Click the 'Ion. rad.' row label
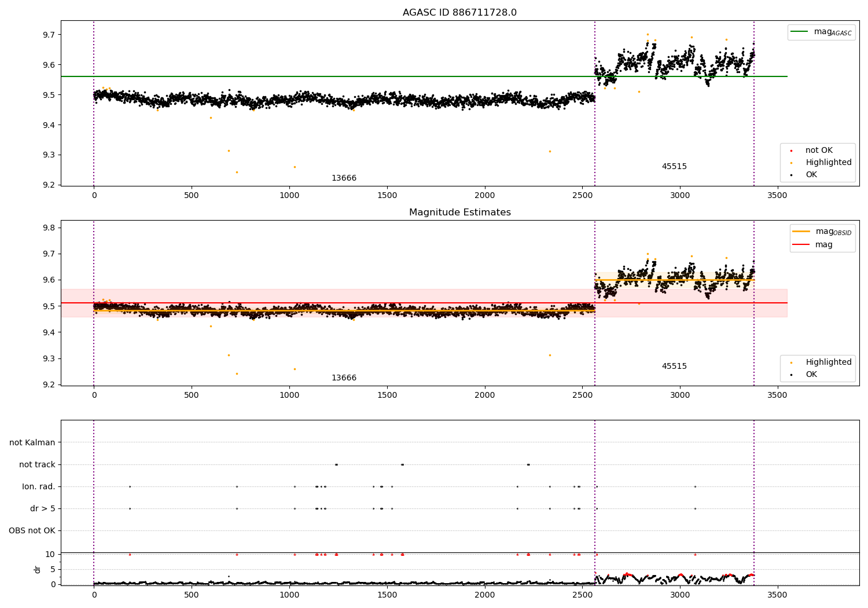This screenshot has height=608, width=868. coord(39,487)
